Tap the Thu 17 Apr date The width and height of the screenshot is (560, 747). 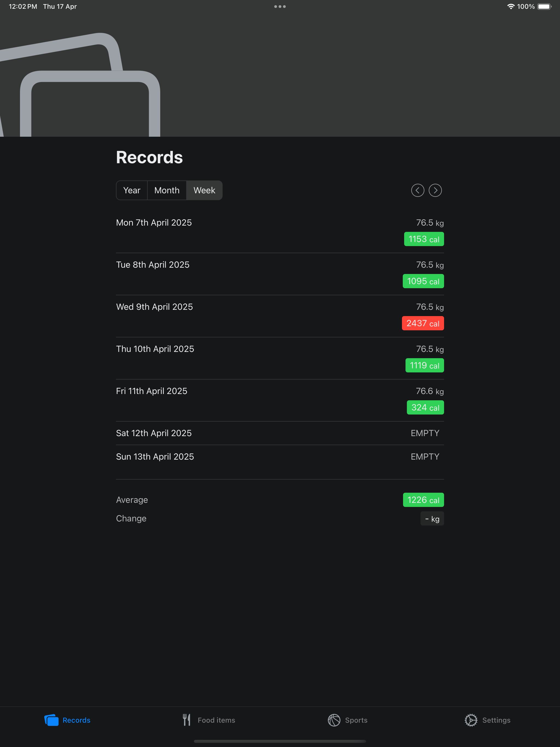coord(60,6)
